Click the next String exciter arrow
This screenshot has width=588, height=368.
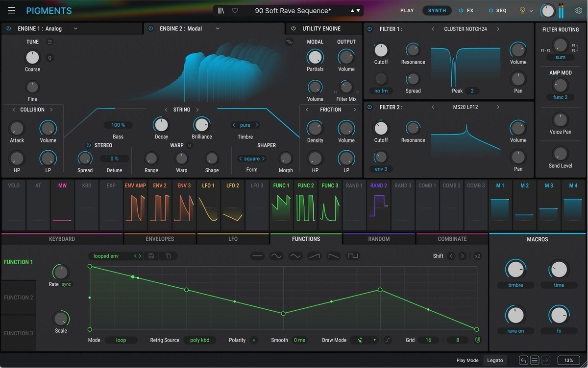pos(197,110)
